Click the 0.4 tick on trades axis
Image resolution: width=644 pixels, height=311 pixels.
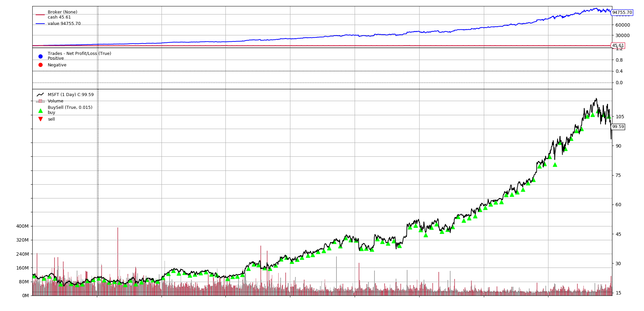pos(619,71)
